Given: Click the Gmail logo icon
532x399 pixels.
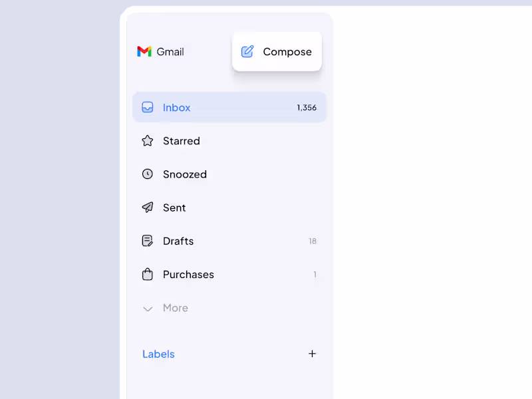Looking at the screenshot, I should (144, 52).
